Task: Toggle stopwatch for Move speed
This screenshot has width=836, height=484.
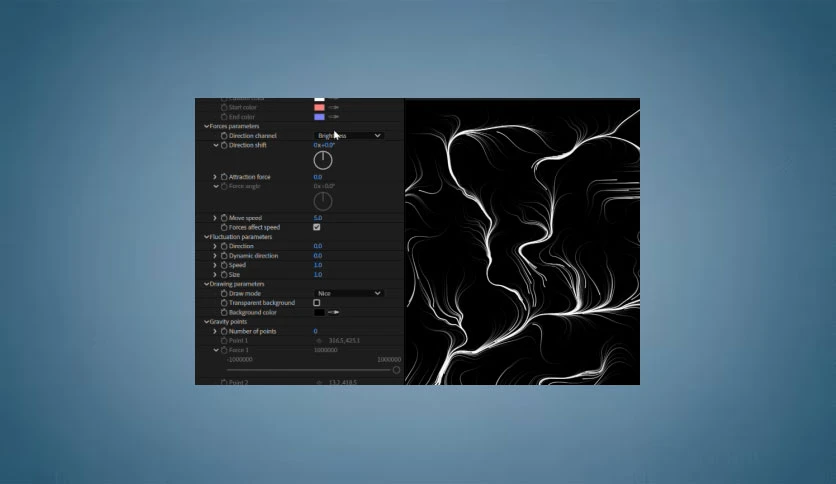Action: (x=224, y=218)
